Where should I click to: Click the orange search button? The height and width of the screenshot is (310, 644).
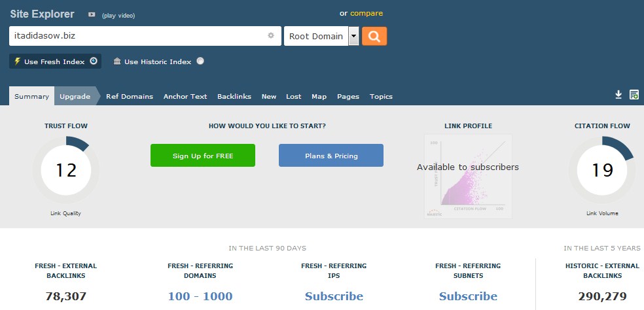pyautogui.click(x=374, y=36)
